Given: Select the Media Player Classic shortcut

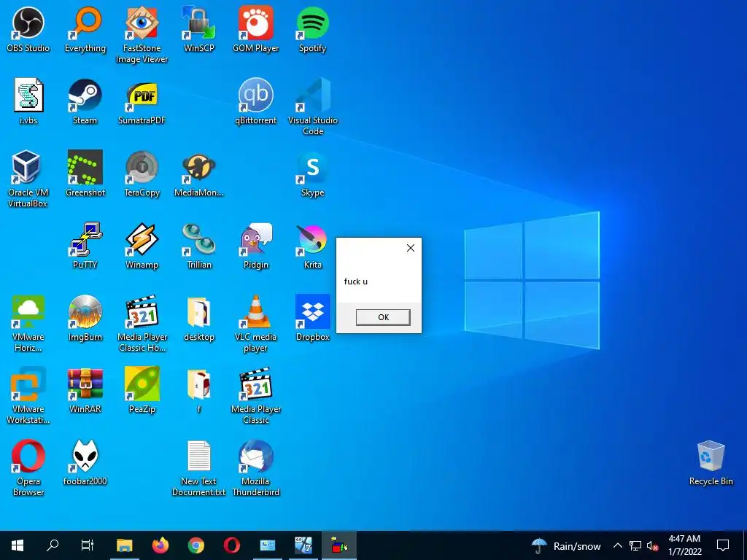Looking at the screenshot, I should [x=256, y=396].
